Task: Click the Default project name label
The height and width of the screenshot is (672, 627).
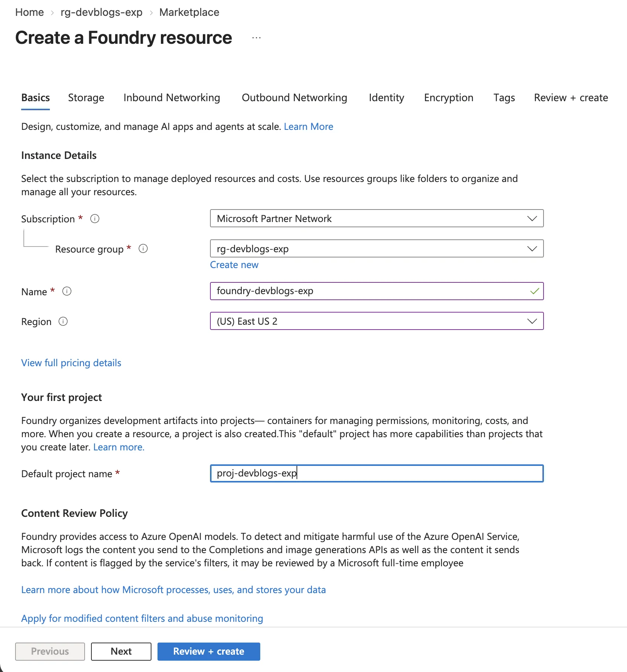Action: (67, 474)
